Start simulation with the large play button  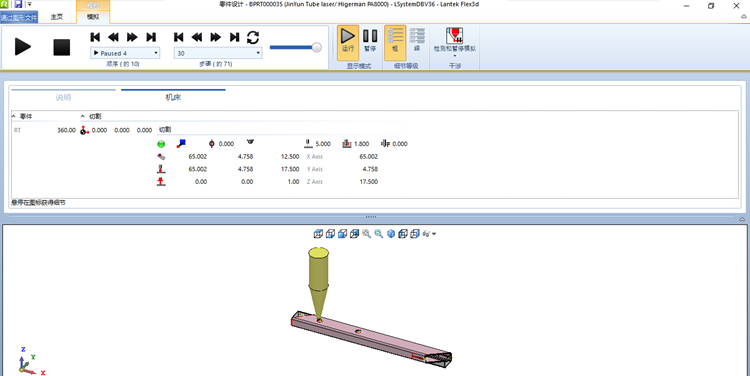tap(22, 47)
